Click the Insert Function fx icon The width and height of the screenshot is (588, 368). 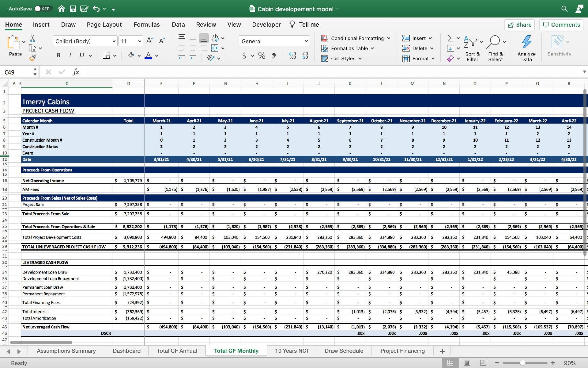click(76, 72)
